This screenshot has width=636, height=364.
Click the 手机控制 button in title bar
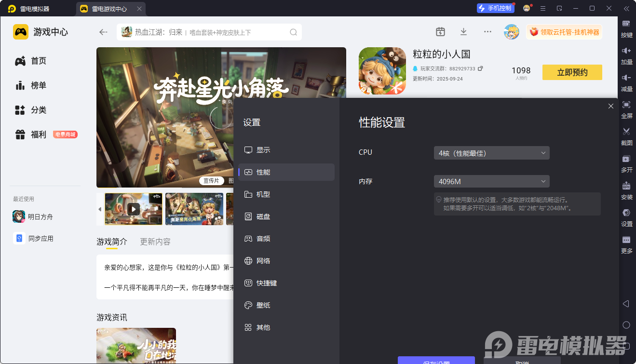point(495,8)
